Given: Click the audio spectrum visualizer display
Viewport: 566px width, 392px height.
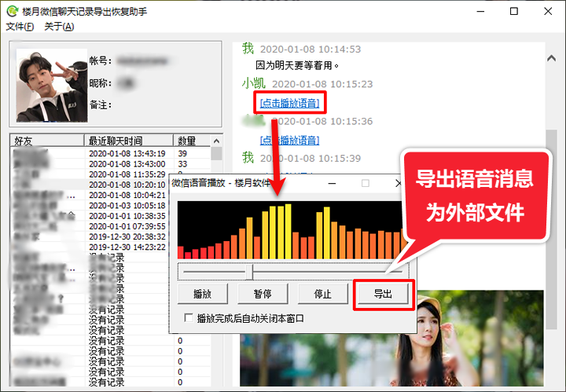Looking at the screenshot, I should [292, 230].
